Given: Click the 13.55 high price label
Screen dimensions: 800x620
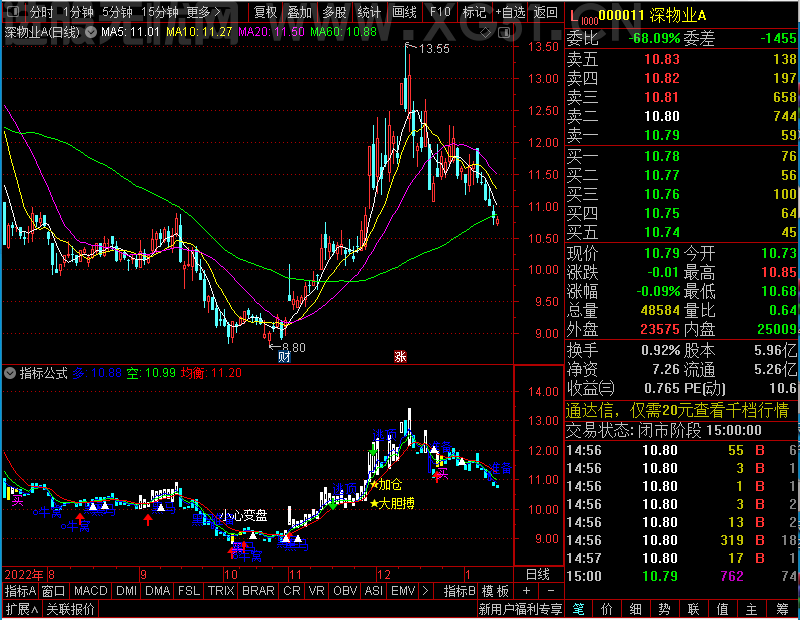Looking at the screenshot, I should click(434, 49).
